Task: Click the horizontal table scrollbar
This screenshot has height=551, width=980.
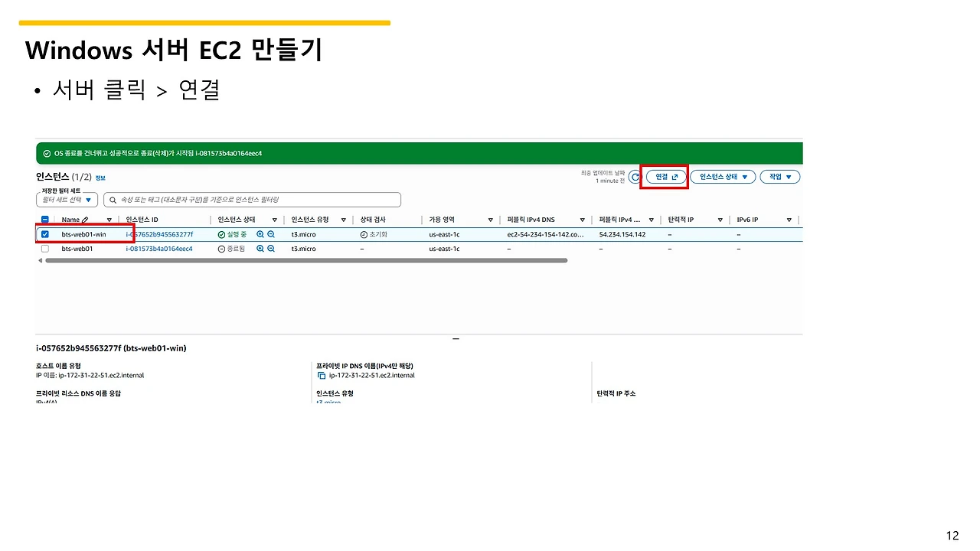Action: click(306, 260)
